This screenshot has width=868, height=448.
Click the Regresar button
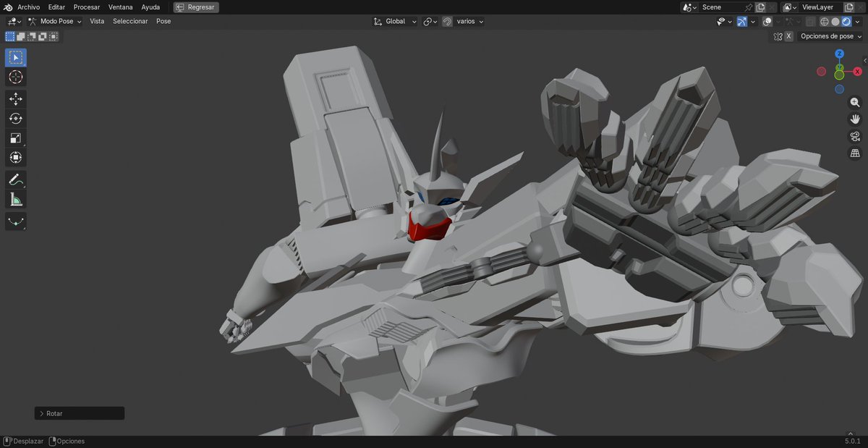196,7
